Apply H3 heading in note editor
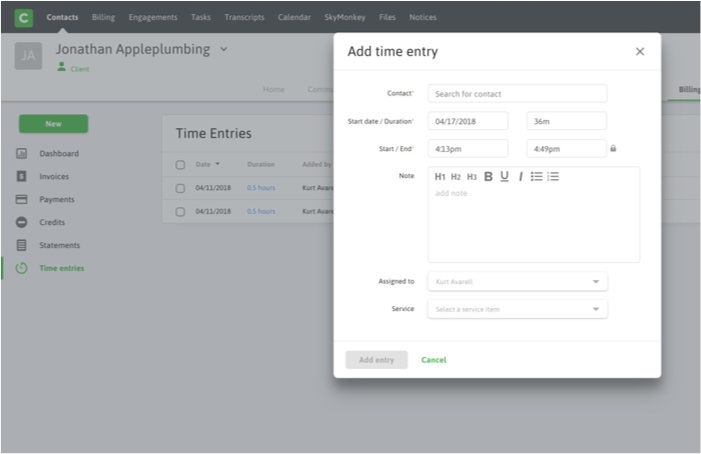701x454 pixels. click(472, 177)
